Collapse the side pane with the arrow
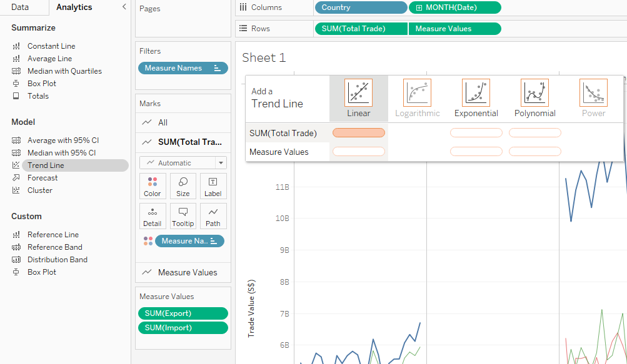Screen dimensions: 627x364 (x=124, y=7)
